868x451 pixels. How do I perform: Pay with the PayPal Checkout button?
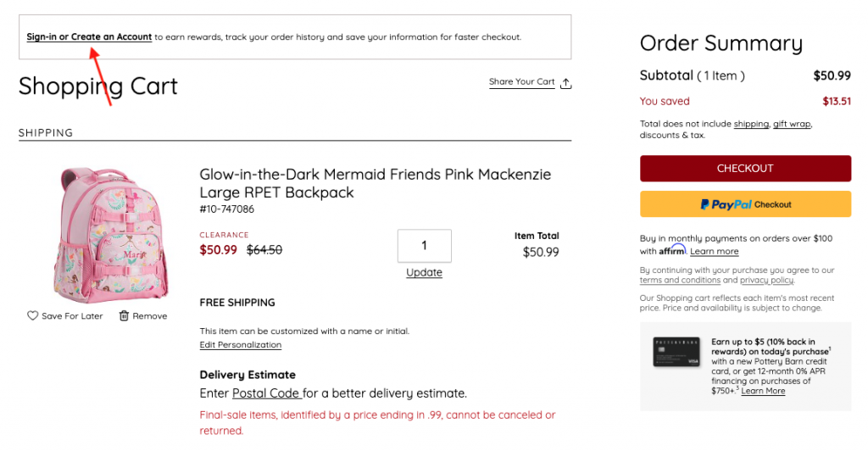(x=745, y=204)
